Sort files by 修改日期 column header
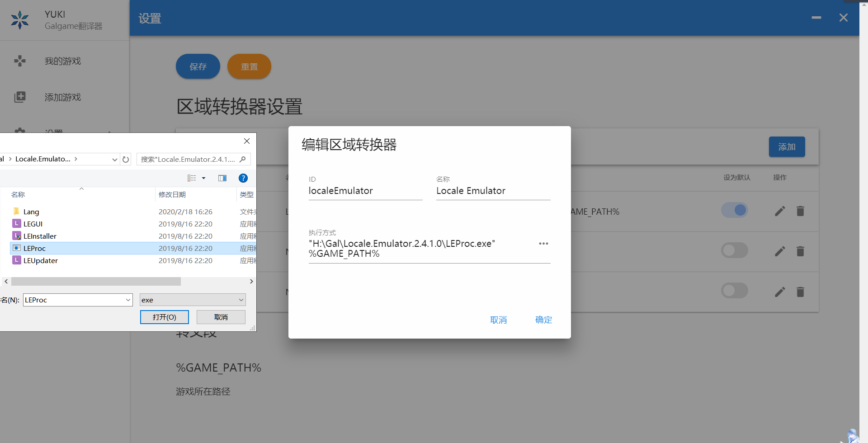Viewport: 868px width, 443px height. tap(172, 194)
